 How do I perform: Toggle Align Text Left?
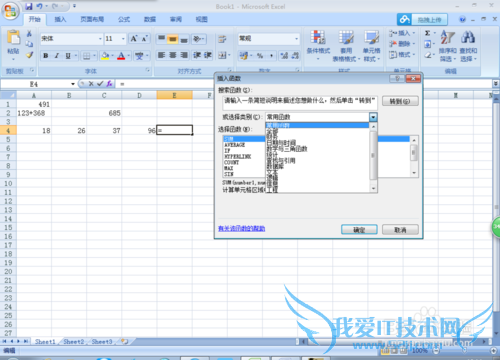(x=161, y=55)
